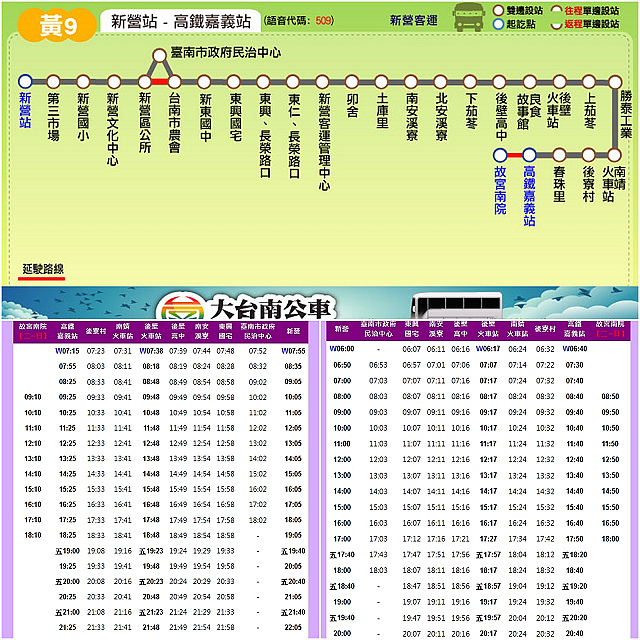Select the blue 高鐵嘉義站 terminal circle
This screenshot has height=640, width=640.
pyautogui.click(x=529, y=155)
